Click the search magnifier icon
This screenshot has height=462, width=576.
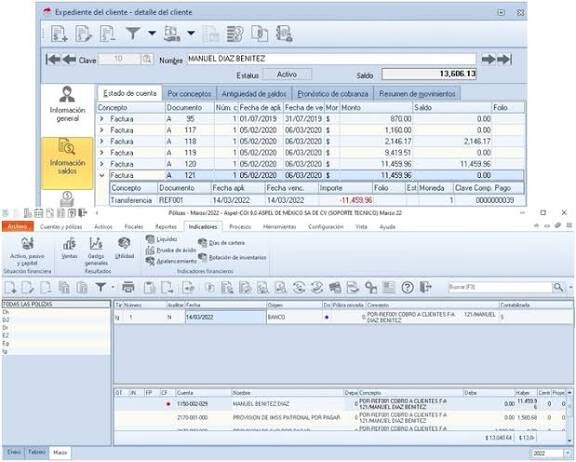(558, 287)
